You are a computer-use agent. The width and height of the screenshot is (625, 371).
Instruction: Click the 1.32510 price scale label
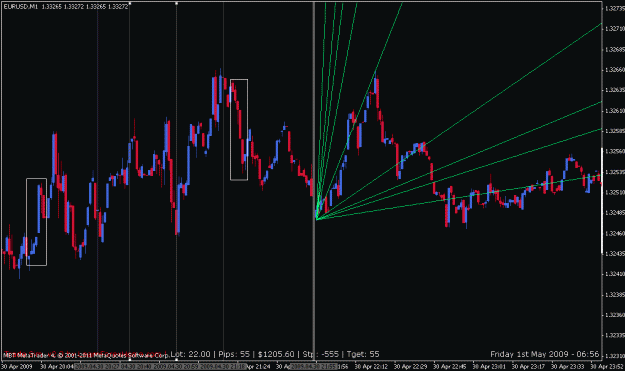614,192
